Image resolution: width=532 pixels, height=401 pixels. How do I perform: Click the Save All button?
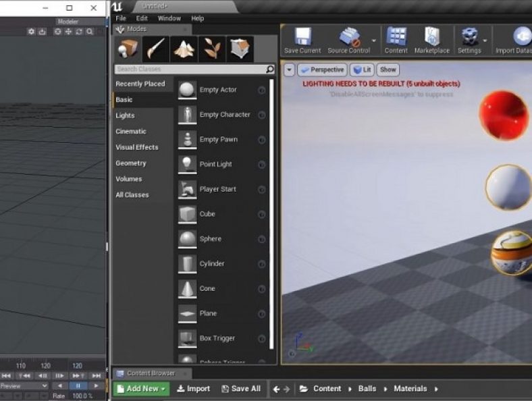(240, 389)
